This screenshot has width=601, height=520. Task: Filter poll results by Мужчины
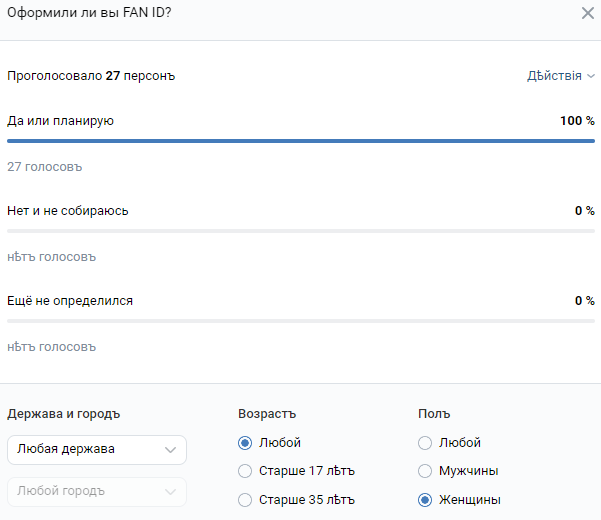(x=425, y=471)
